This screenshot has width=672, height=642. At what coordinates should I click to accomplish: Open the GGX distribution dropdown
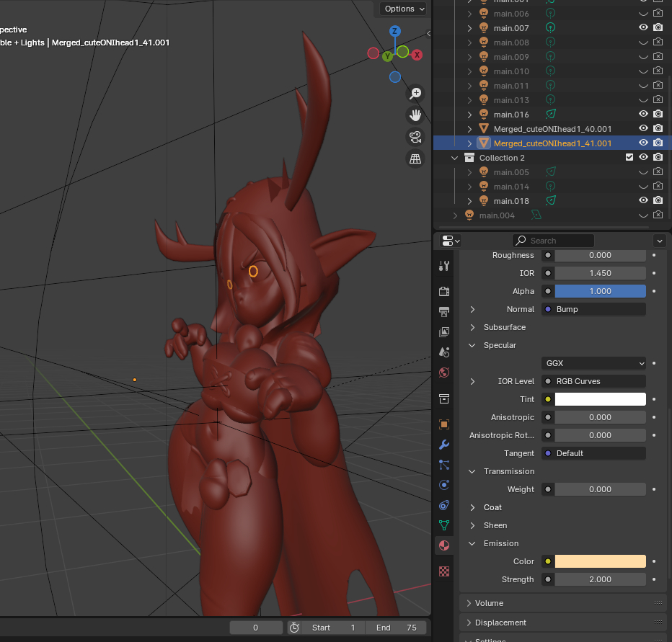pyautogui.click(x=593, y=363)
